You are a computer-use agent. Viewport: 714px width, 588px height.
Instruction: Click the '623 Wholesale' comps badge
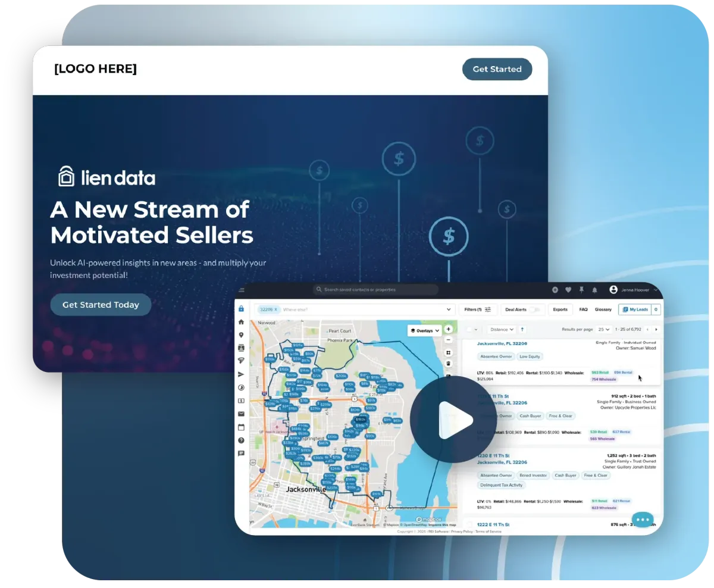point(603,508)
